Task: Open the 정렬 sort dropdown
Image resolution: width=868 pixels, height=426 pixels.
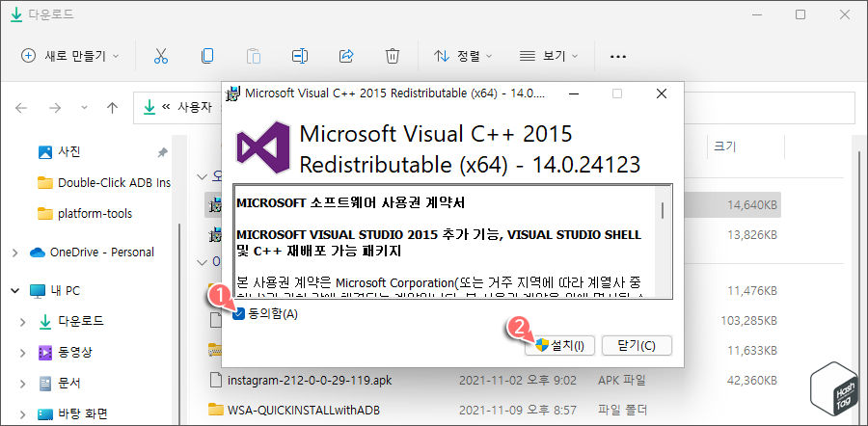Action: click(463, 56)
